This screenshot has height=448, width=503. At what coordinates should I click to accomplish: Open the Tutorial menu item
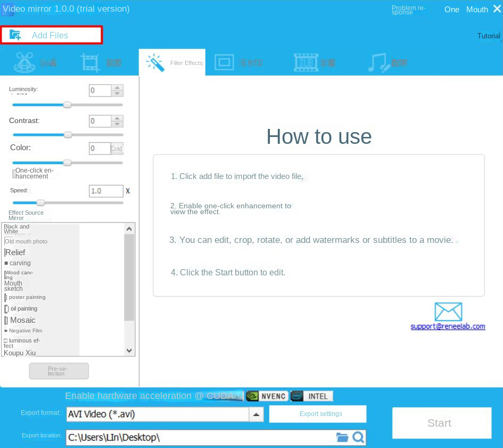488,36
